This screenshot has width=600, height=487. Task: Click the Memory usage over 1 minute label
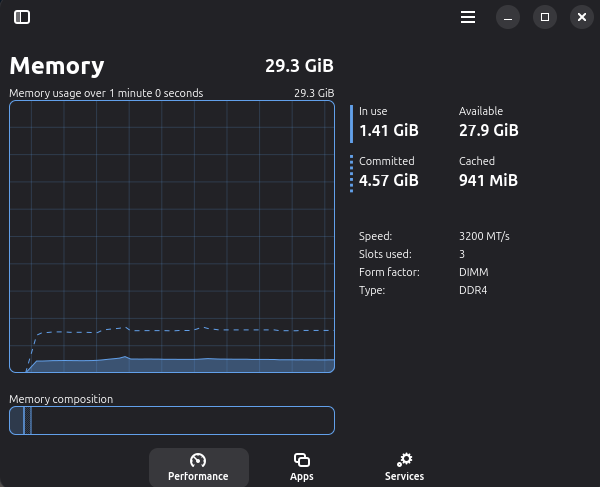click(x=106, y=93)
